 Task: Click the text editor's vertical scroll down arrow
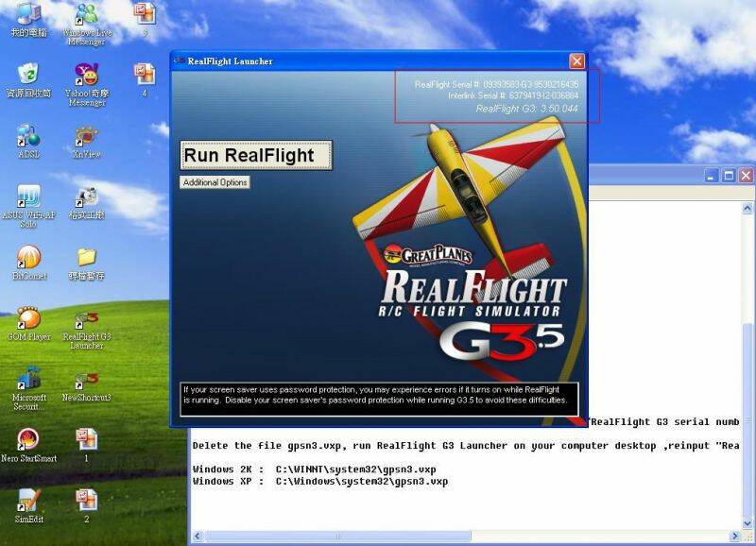pyautogui.click(x=747, y=523)
